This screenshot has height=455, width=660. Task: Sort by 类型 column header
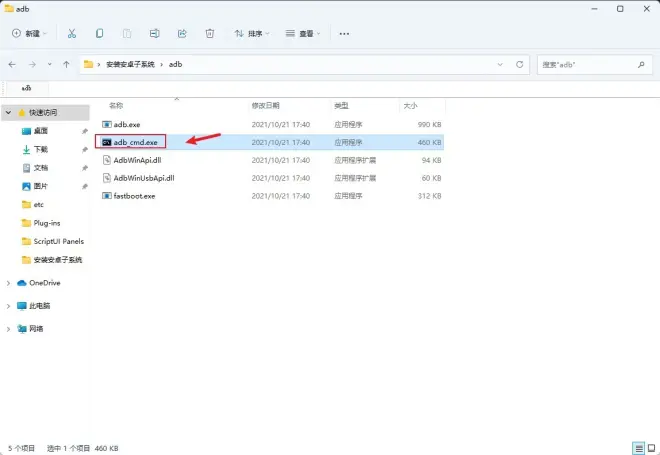pos(341,105)
